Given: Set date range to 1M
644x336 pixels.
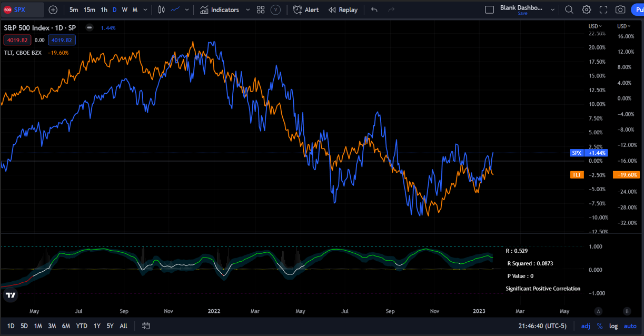Looking at the screenshot, I should (38, 326).
